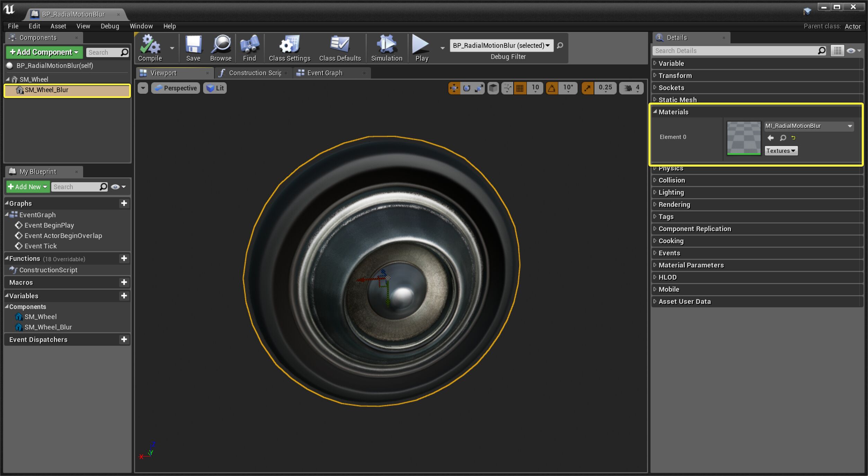Open the Lit view mode dropdown
The height and width of the screenshot is (476, 868).
tap(215, 88)
